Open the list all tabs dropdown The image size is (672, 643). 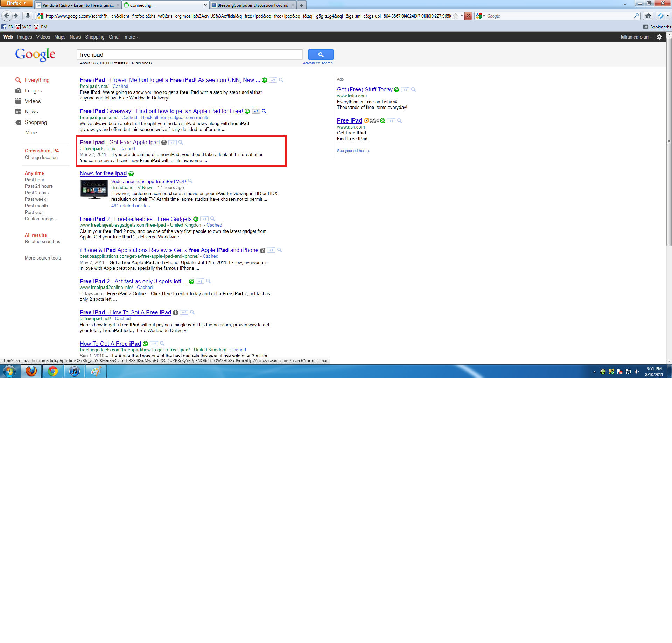(625, 5)
